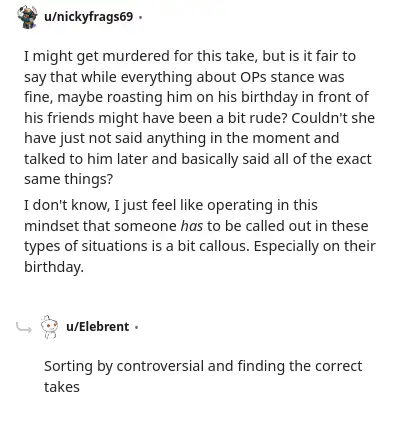Viewport: 400px width, 422px height.
Task: Click u/nickyfrags69's profile avatar
Action: click(x=27, y=17)
